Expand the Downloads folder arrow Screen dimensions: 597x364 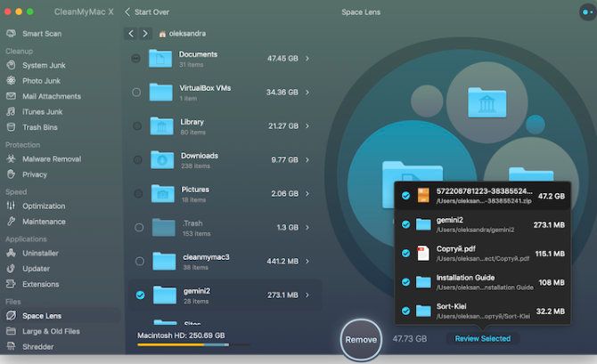pyautogui.click(x=307, y=160)
